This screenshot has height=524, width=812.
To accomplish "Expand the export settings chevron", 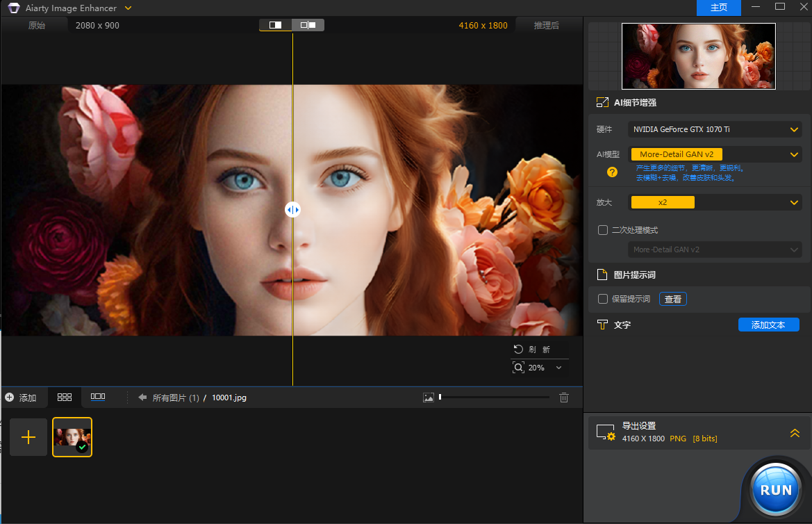I will pyautogui.click(x=795, y=433).
